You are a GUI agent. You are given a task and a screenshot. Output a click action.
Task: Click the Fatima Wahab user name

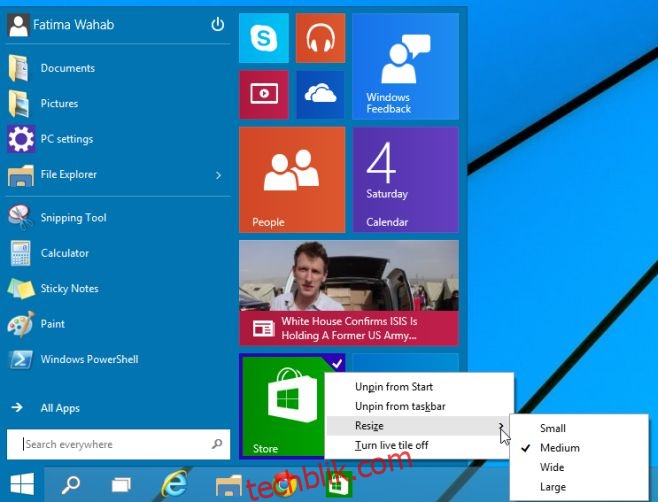click(x=73, y=25)
